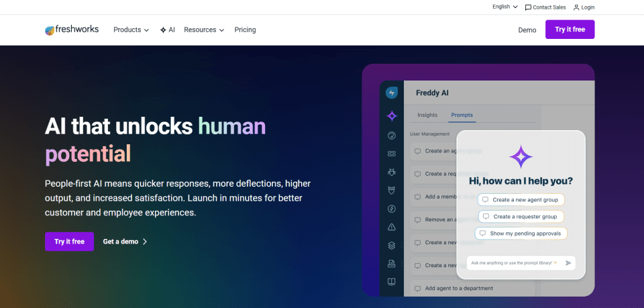Switch to the Insights tab
This screenshot has height=308, width=644.
tap(427, 115)
